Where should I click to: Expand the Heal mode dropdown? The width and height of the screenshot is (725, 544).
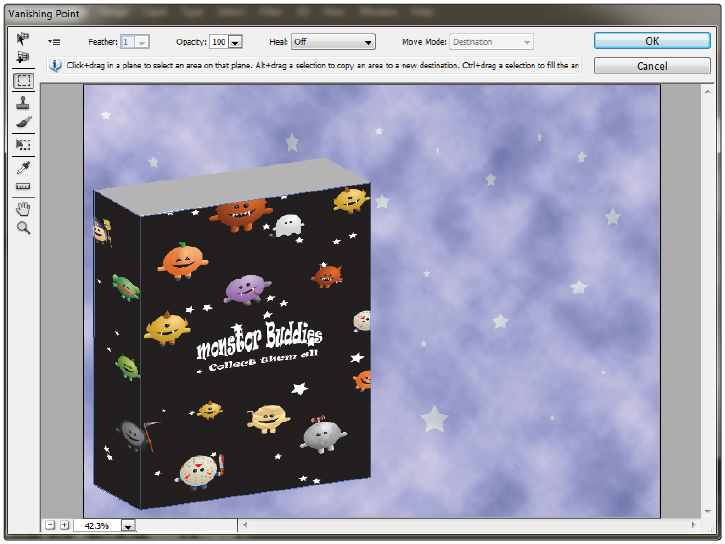368,42
